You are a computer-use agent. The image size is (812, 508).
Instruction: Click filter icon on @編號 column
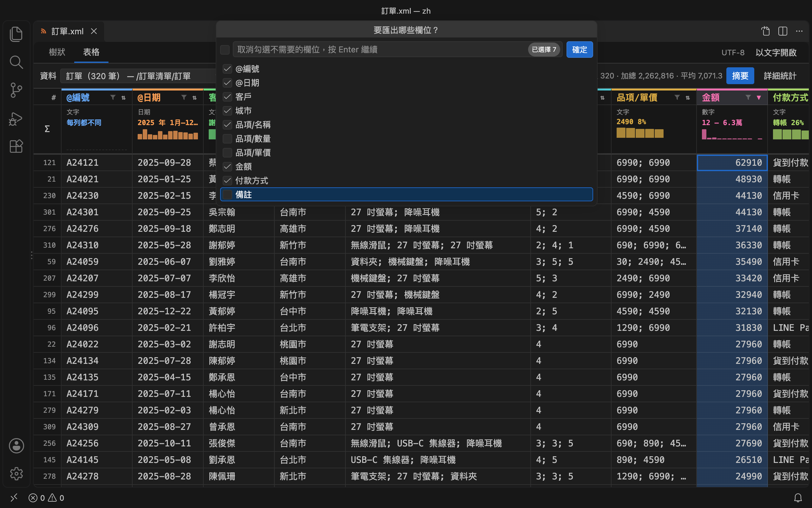[113, 97]
